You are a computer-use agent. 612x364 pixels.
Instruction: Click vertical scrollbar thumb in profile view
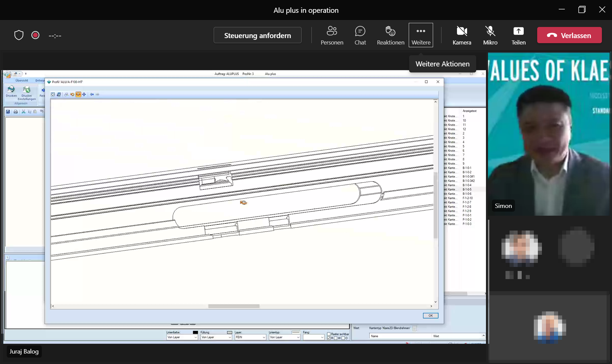pos(435,205)
